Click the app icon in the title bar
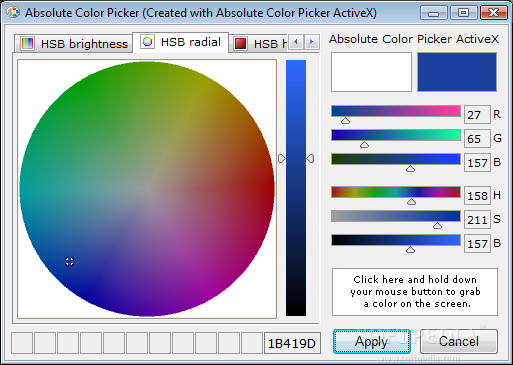 pos(13,13)
